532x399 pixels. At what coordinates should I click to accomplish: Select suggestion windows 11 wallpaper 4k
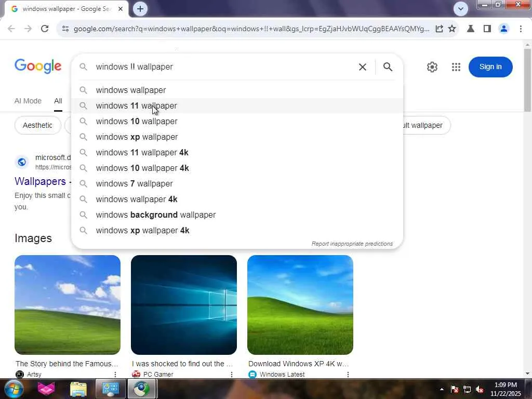point(237,153)
